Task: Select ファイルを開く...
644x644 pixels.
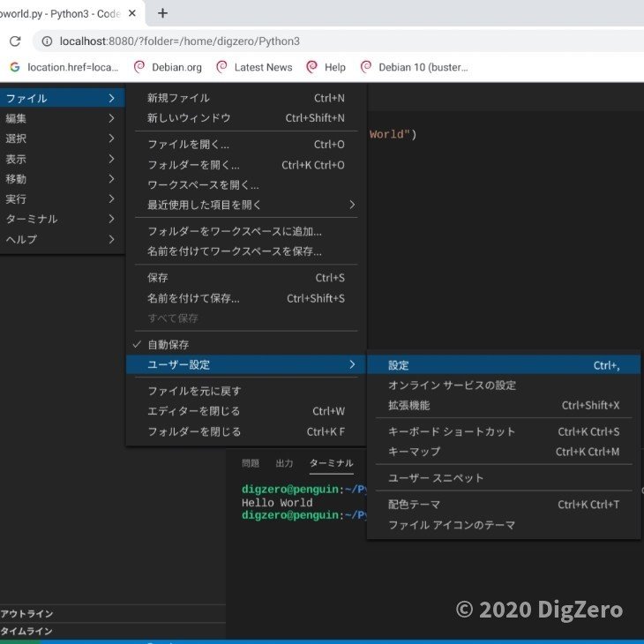Action: click(245, 144)
